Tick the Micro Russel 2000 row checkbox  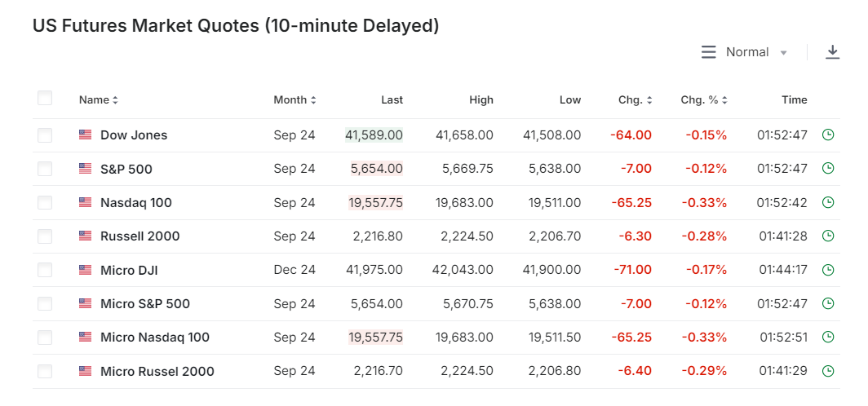45,372
